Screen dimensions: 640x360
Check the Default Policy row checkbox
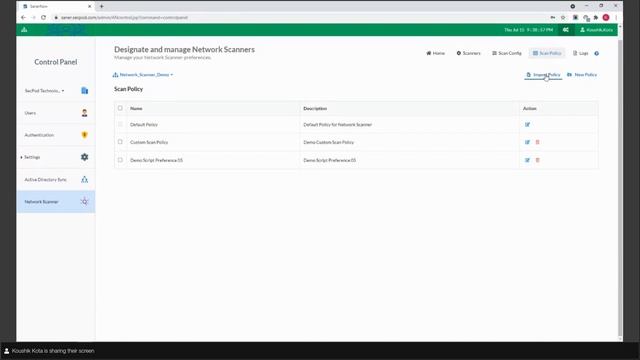tap(120, 124)
